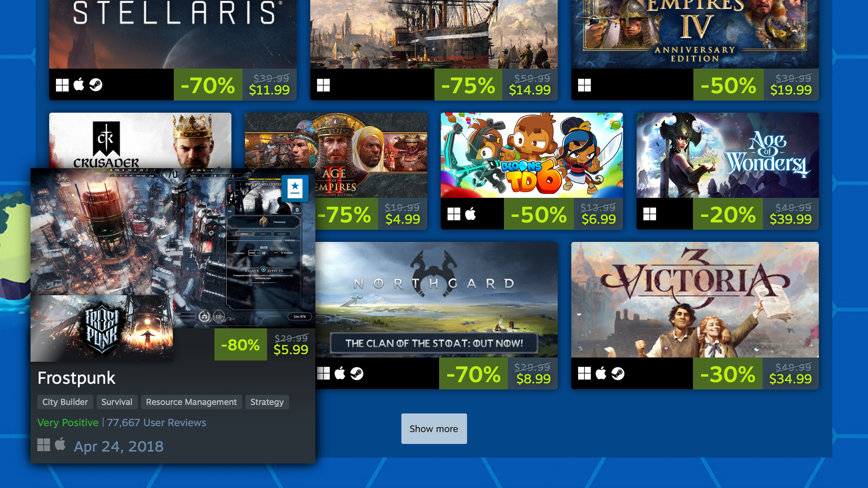Select City Builder tag on Frostpunk
Image resolution: width=868 pixels, height=488 pixels.
65,402
